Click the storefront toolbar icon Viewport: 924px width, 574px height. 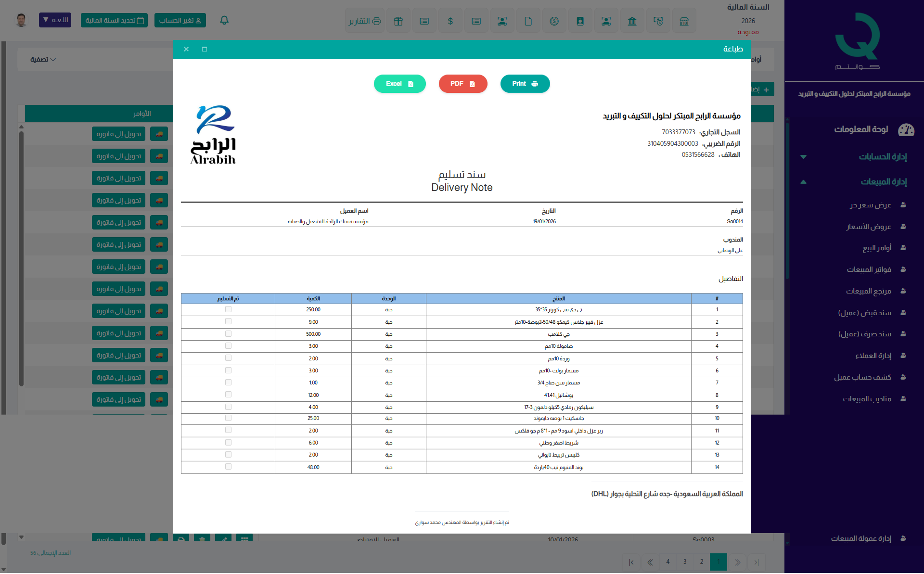(684, 21)
